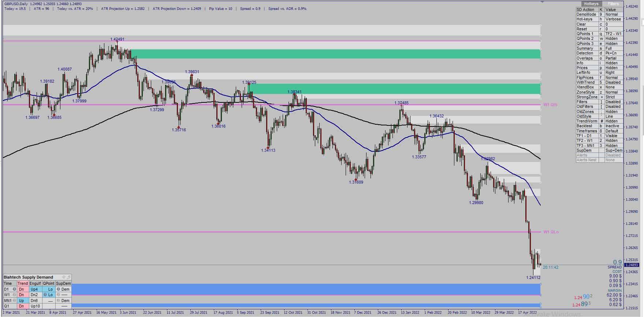Toggle DemoMode value Normal
This screenshot has width=644, height=317.
(x=613, y=14)
